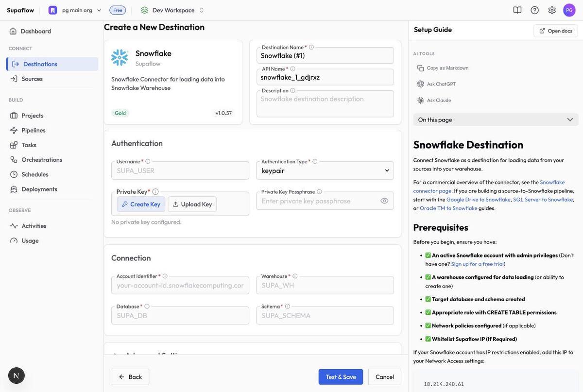Click info icon next to Username

[x=148, y=161]
